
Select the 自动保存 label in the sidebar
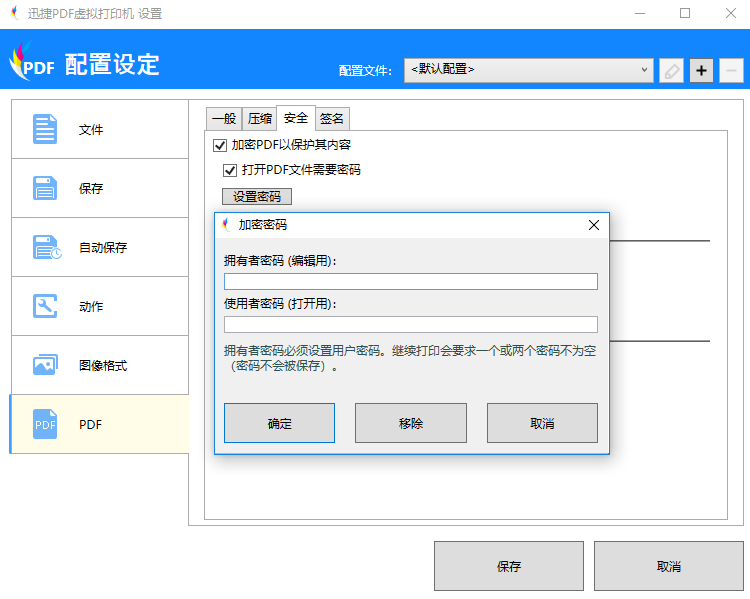click(103, 247)
